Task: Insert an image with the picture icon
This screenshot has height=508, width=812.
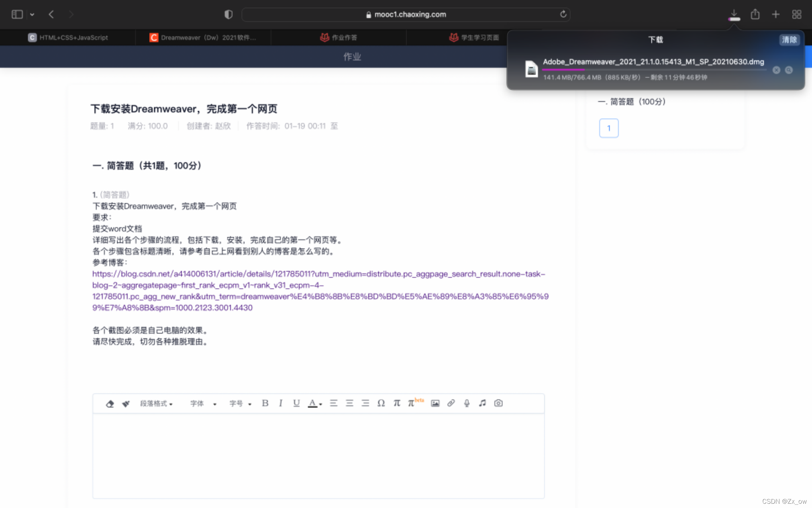Action: pos(435,403)
